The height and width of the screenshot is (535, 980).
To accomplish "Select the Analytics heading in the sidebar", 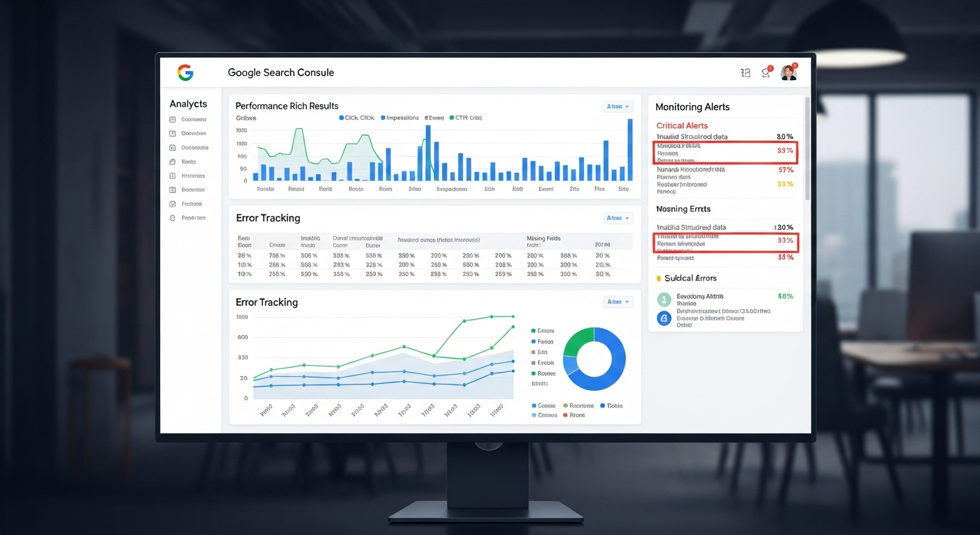I will pyautogui.click(x=188, y=104).
